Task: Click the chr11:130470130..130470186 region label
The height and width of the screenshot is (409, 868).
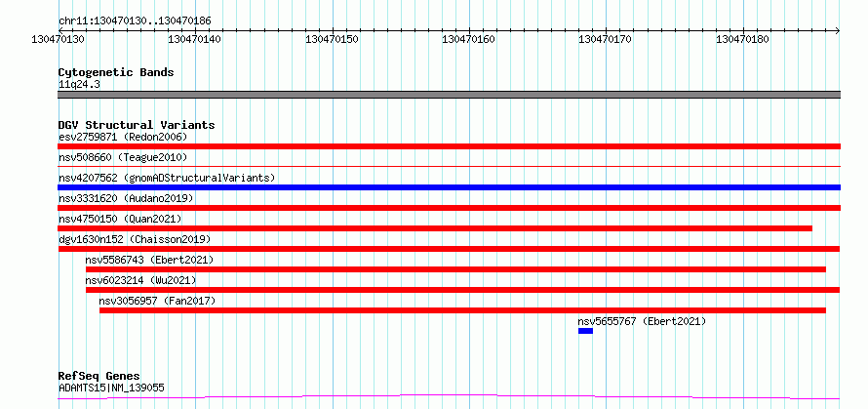Action: [x=135, y=21]
